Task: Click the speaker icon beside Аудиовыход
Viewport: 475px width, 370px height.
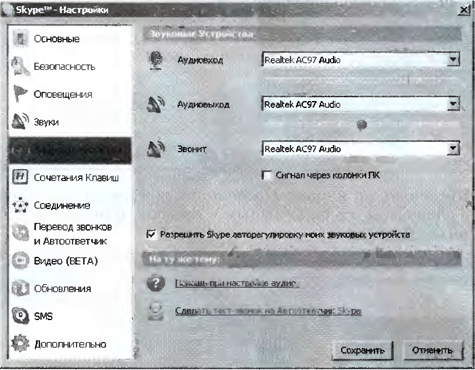Action: coord(156,104)
